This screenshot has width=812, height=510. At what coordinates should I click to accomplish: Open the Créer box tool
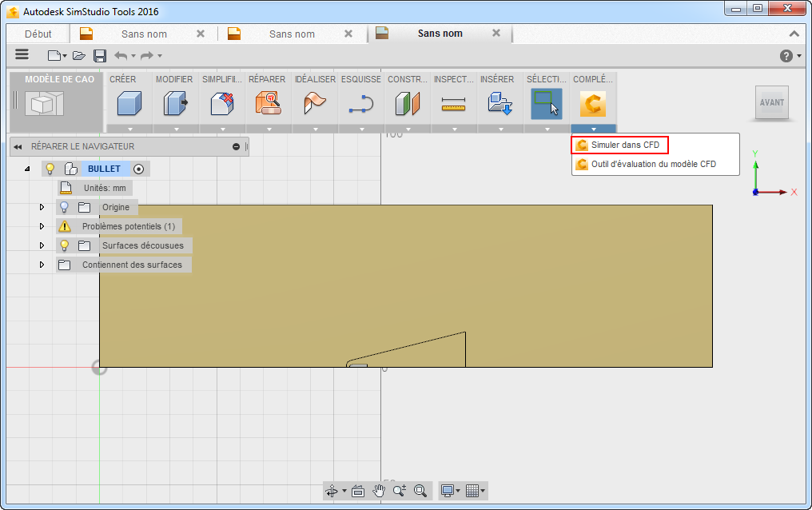129,103
